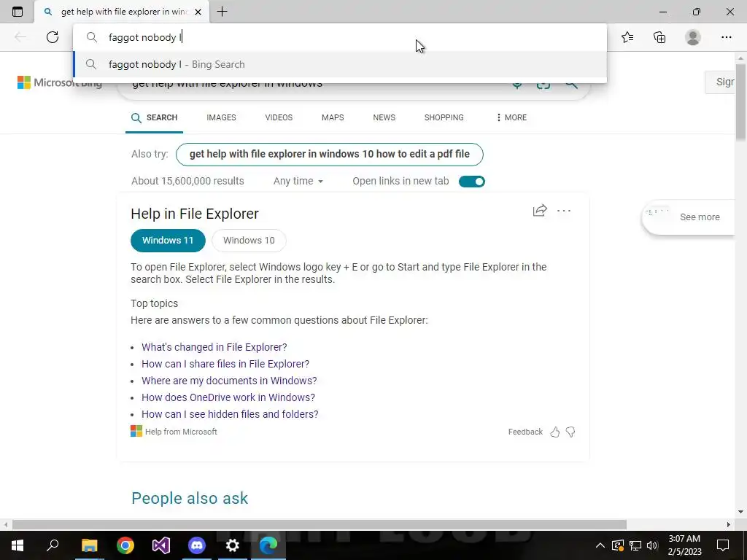This screenshot has height=560, width=747.
Task: Click the See more side panel
Action: click(x=689, y=217)
